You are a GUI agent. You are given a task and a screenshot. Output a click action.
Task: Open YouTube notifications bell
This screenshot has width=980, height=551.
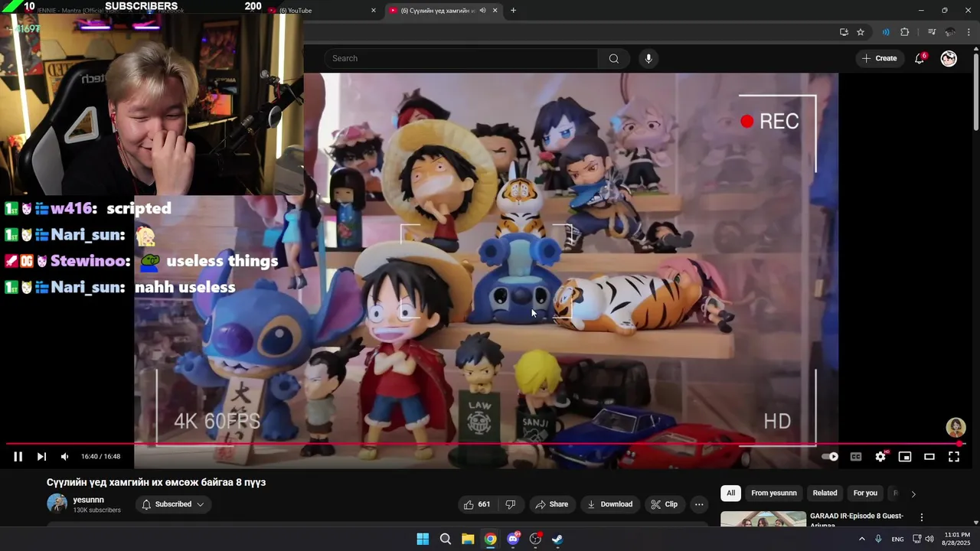pos(920,58)
